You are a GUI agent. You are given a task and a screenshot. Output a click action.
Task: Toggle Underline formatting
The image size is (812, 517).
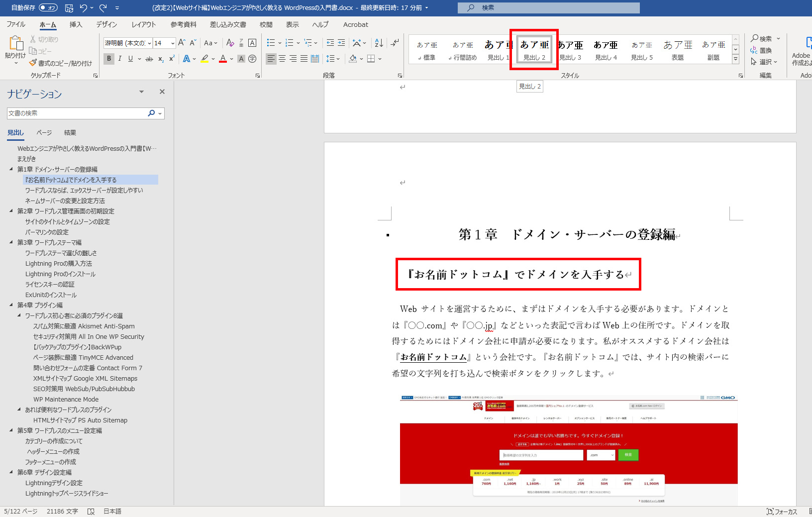[x=130, y=59]
